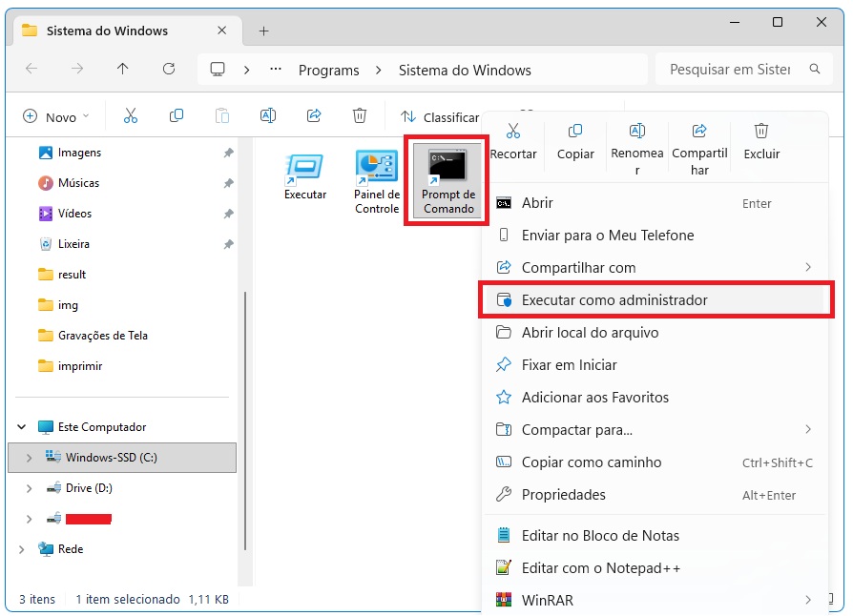Screen dimensions: 853x616
Task: Expand Compactar para submenu arrow
Action: coord(808,429)
